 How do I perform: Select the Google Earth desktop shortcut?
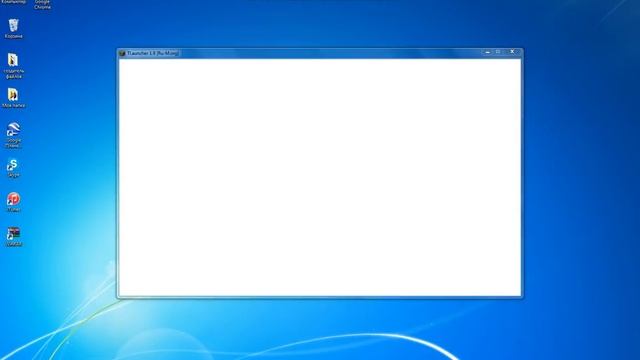13,135
